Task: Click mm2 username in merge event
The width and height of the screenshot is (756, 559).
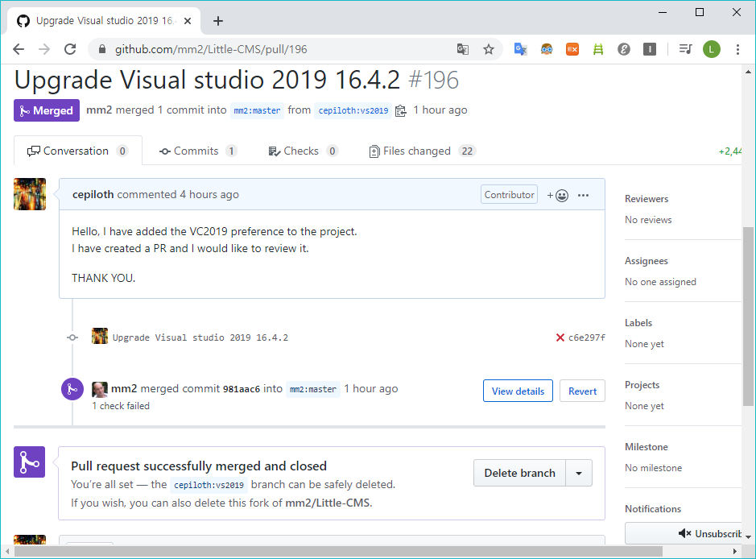Action: pos(124,389)
